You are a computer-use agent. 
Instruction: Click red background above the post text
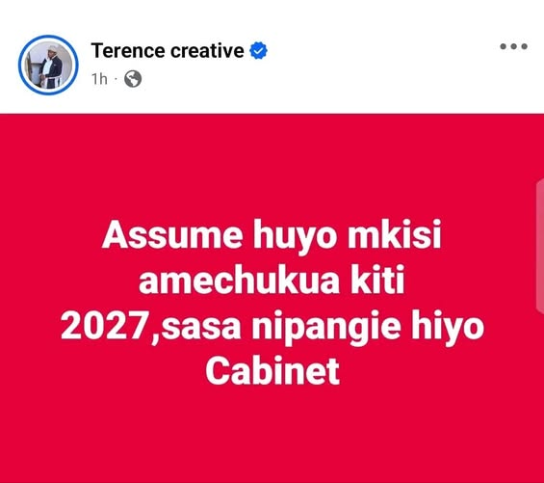tap(272, 165)
